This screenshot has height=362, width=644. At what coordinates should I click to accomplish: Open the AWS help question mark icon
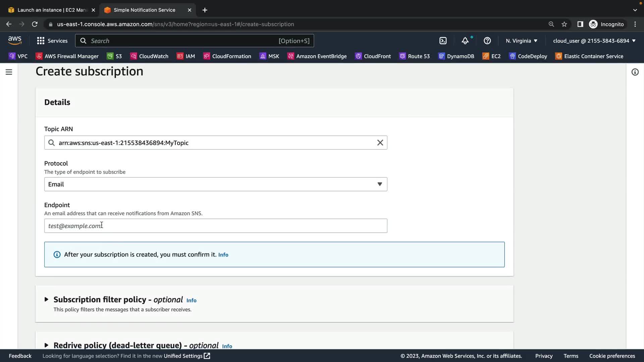487,41
